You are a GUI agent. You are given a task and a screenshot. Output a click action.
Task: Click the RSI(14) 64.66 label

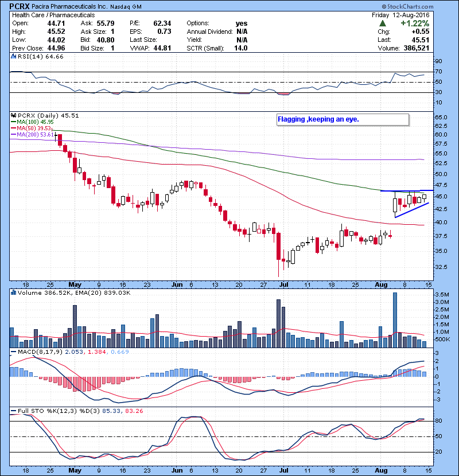(x=40, y=56)
